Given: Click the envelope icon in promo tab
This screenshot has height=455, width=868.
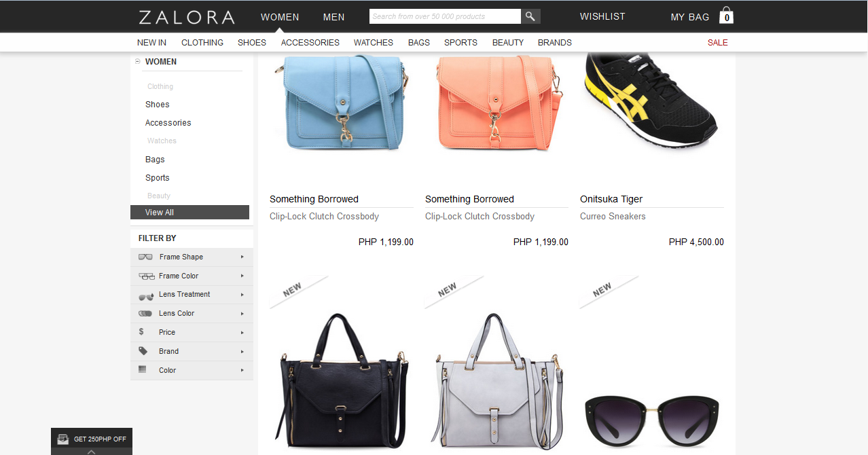Looking at the screenshot, I should [62, 439].
